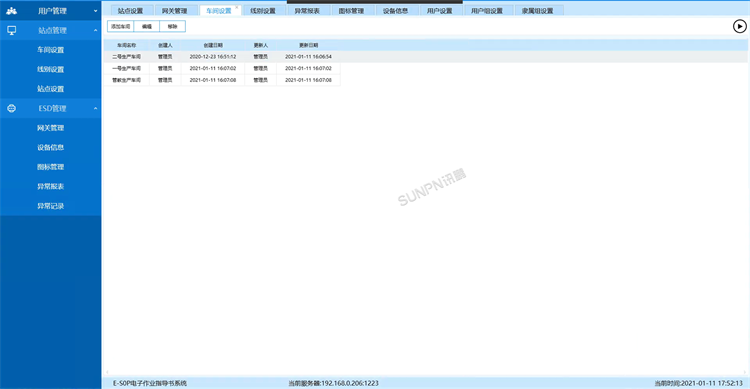Screen dimensions: 750x389
Task: Expand the 用户管理 sidebar section arrow
Action: click(x=96, y=11)
